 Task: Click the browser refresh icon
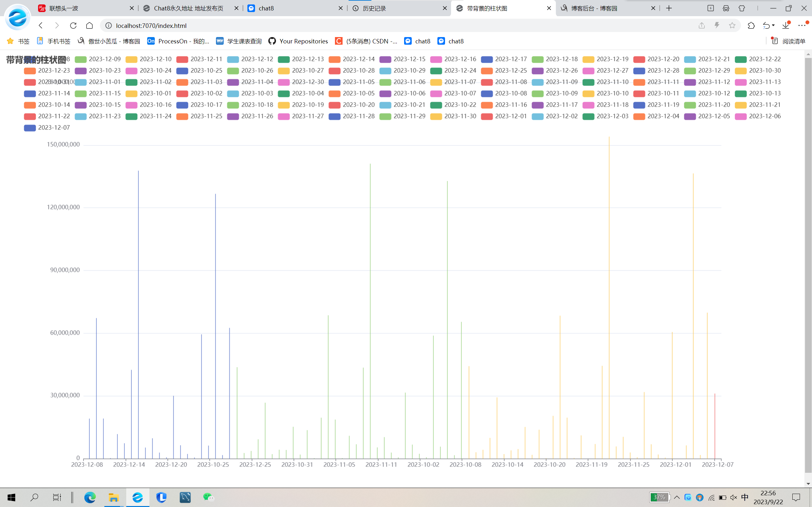click(73, 25)
